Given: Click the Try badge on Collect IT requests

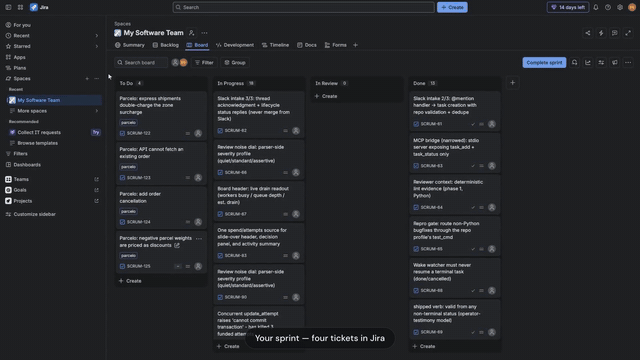Looking at the screenshot, I should (96, 132).
